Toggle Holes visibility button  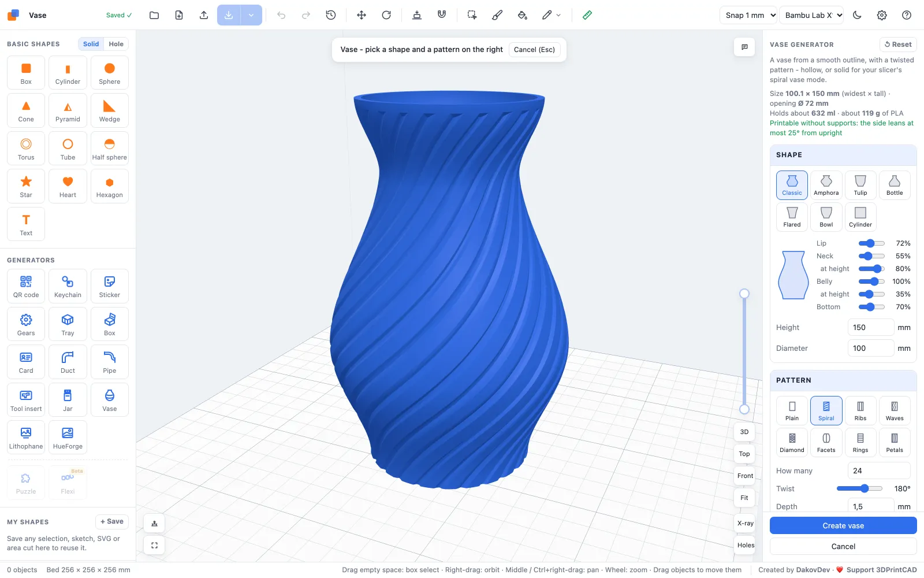coord(745,545)
